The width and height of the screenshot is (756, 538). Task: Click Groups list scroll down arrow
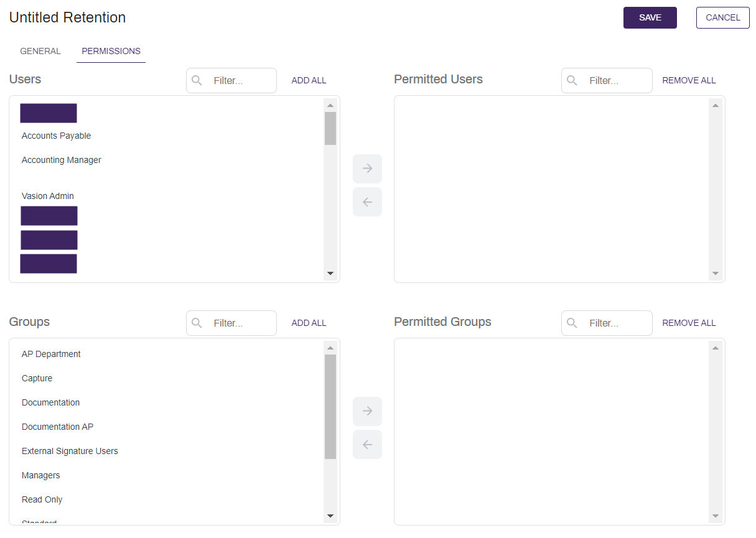[x=330, y=516]
